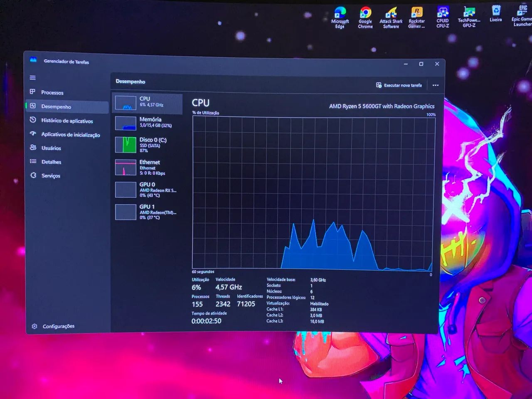Click the CPU 6% 4,57 GHz entry text

152,102
